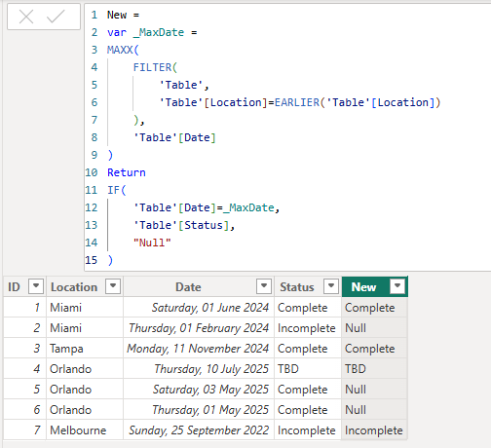Click 'Table'[Date] on line 8
This screenshot has width=491, height=448.
[174, 137]
